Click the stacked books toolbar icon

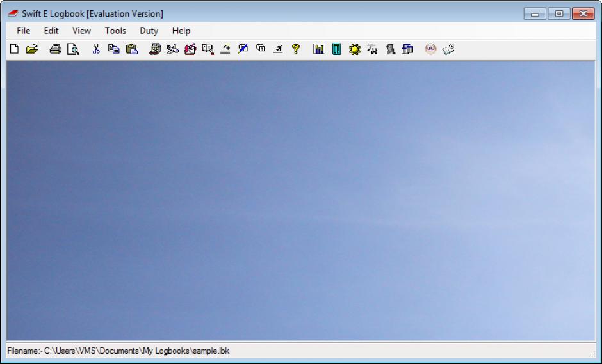155,49
